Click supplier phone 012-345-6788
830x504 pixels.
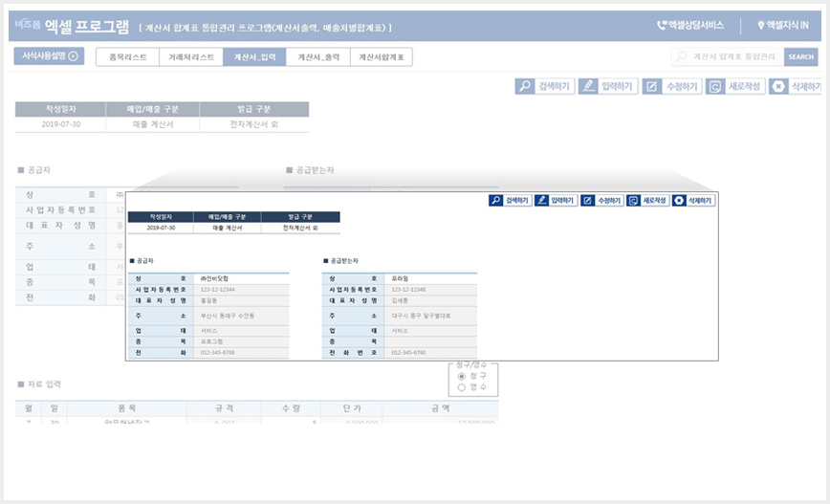point(218,353)
